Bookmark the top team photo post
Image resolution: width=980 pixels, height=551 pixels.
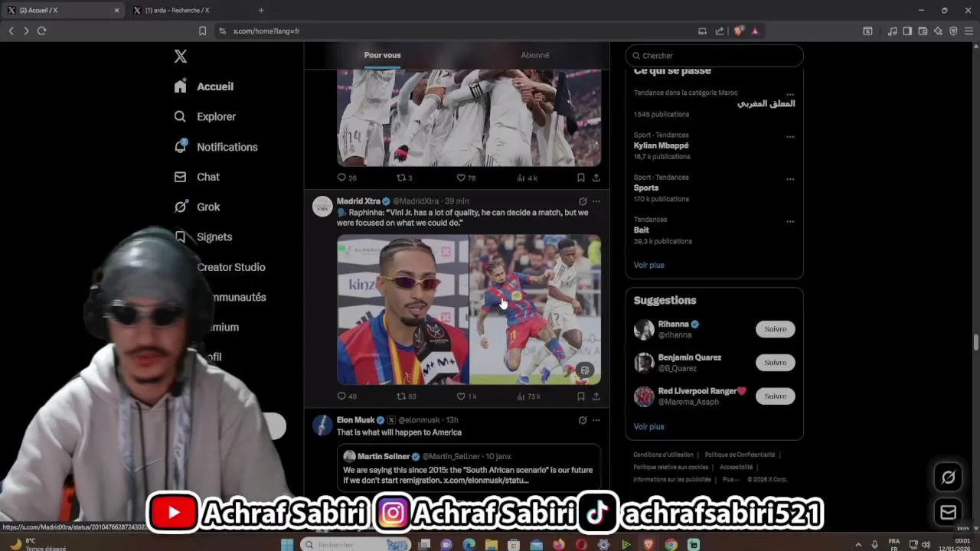581,178
